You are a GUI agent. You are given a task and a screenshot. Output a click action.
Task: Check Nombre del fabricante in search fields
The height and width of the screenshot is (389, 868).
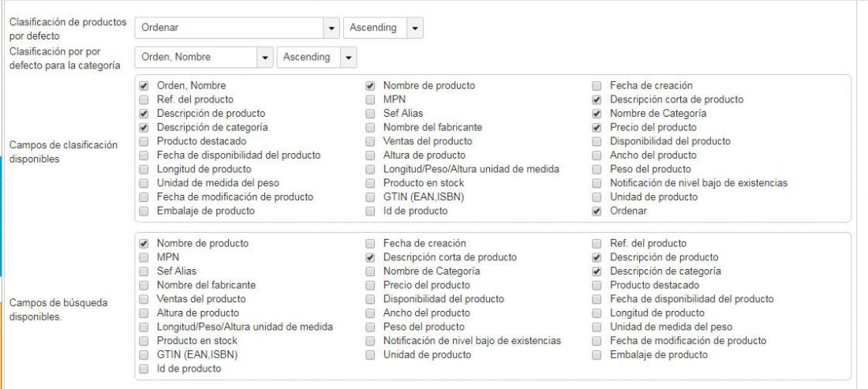(x=144, y=285)
